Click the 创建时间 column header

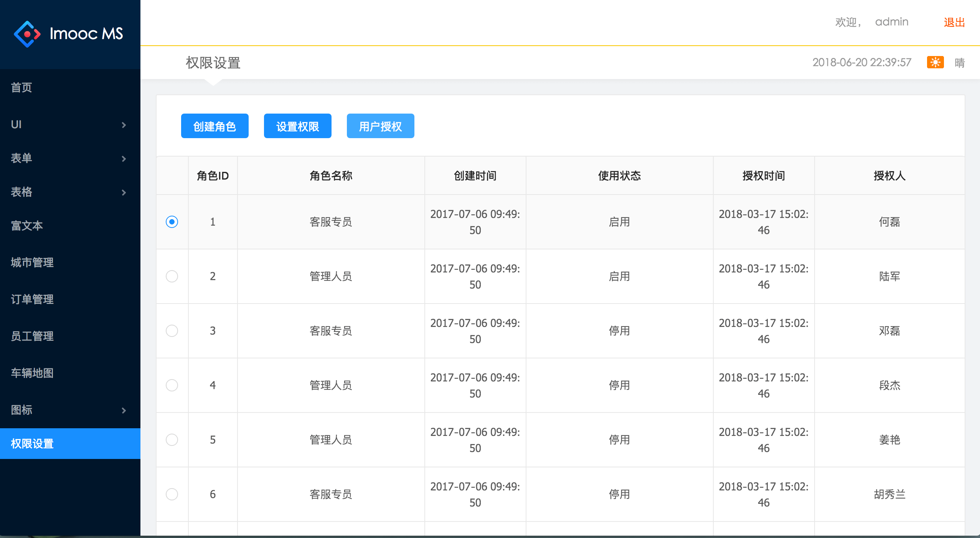475,176
